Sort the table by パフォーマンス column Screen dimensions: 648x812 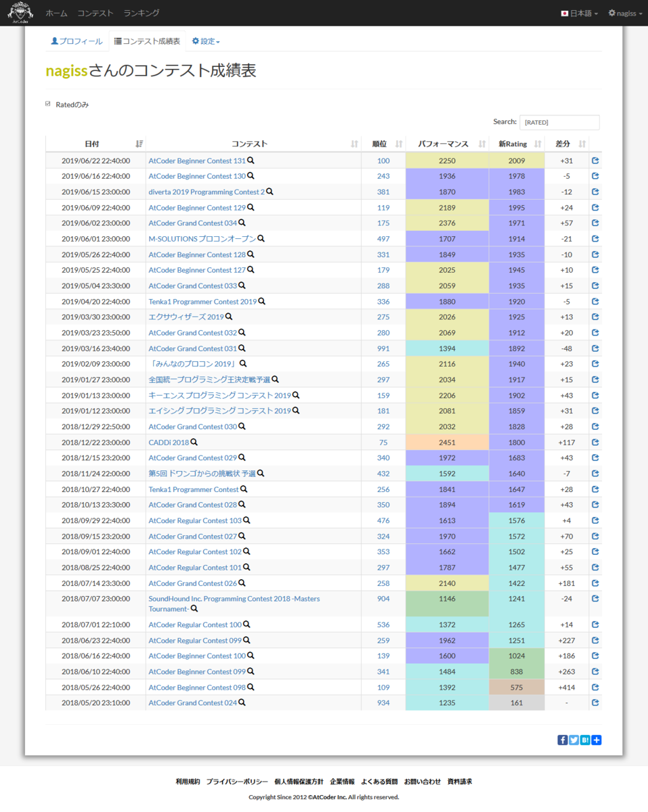447,143
